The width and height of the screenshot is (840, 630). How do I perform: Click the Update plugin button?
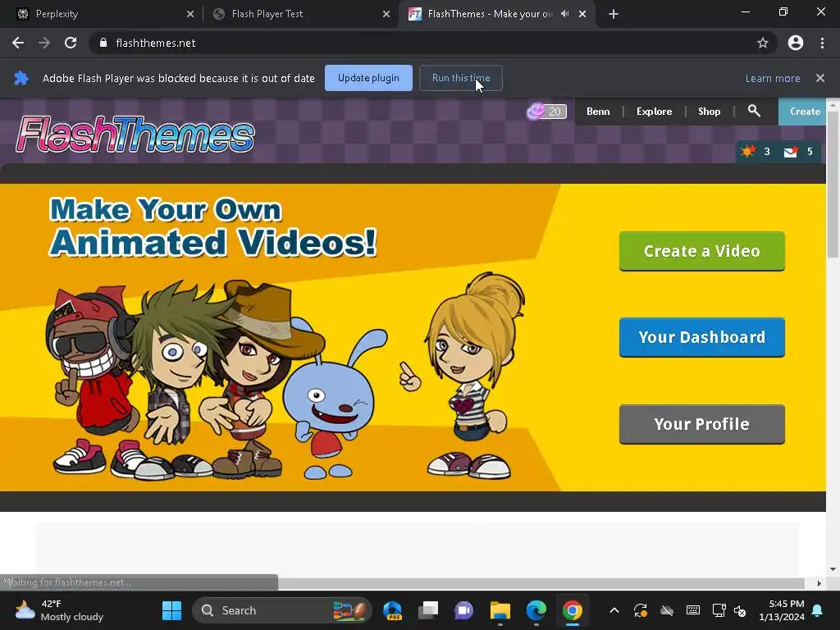coord(368,78)
